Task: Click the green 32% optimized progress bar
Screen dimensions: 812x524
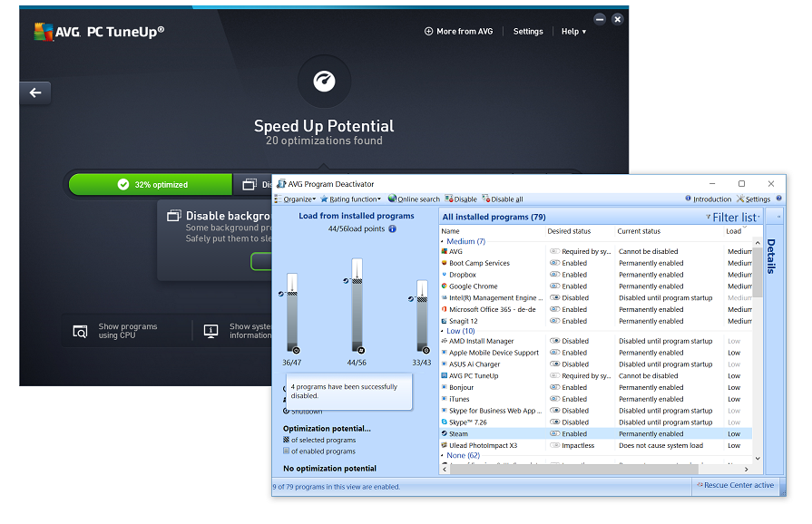Action: pos(151,184)
